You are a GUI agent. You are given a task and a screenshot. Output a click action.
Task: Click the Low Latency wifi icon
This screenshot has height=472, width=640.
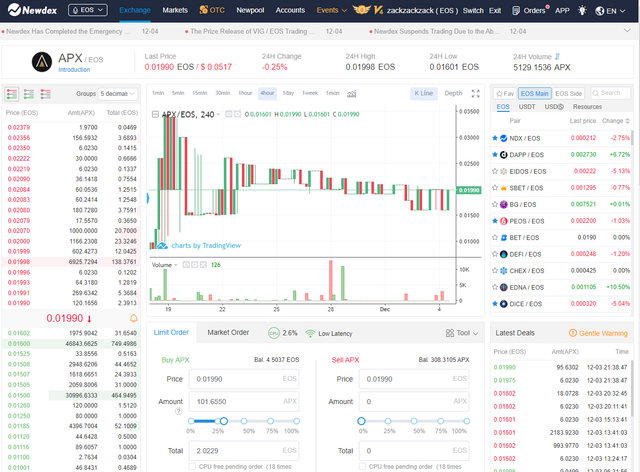point(310,334)
